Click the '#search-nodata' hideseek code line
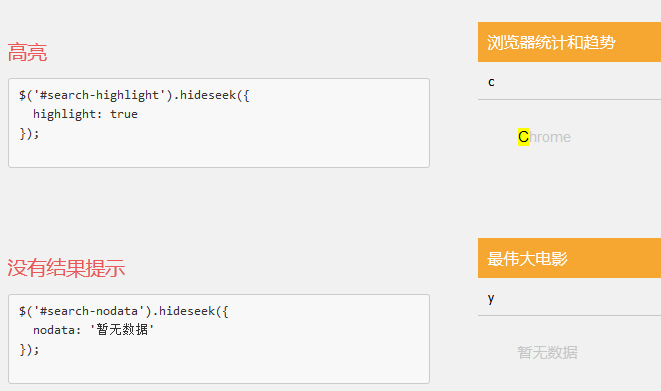The image size is (661, 391). (x=124, y=311)
